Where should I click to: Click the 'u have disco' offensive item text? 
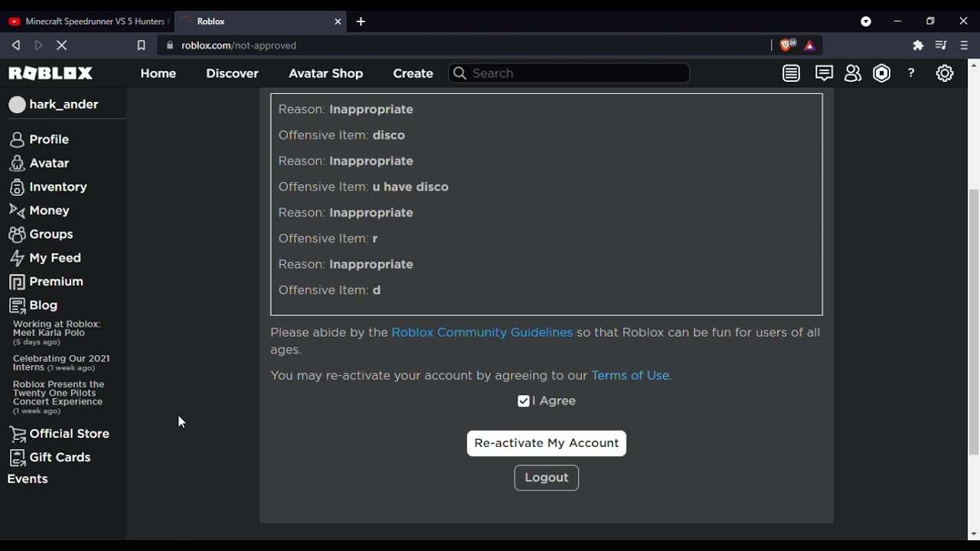tap(410, 187)
